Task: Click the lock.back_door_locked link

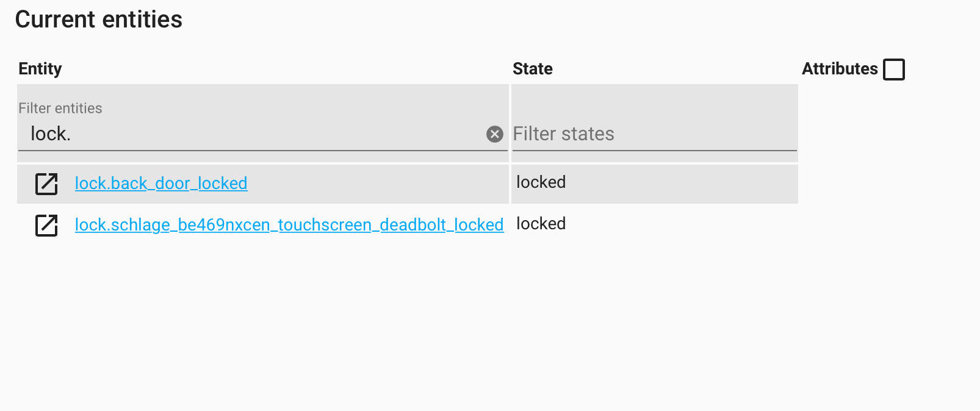Action: 161,183
